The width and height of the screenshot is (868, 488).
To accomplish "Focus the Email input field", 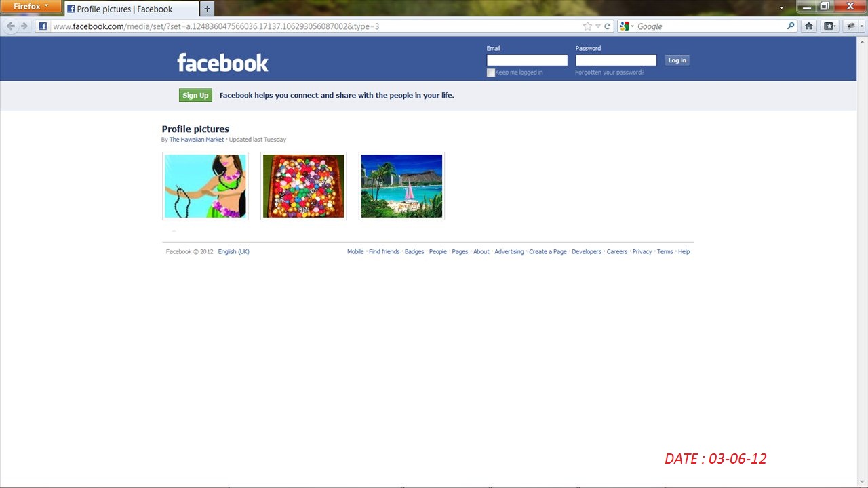I will (527, 60).
